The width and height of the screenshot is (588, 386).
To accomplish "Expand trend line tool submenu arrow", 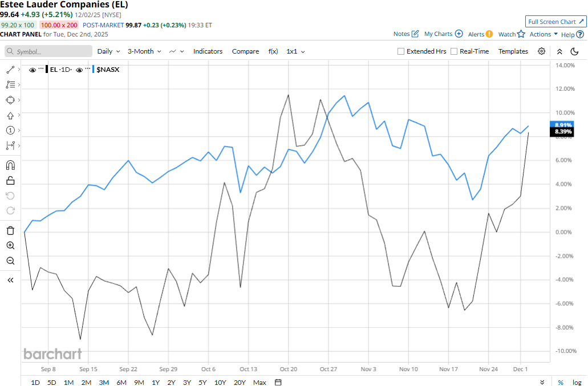I will pos(19,70).
